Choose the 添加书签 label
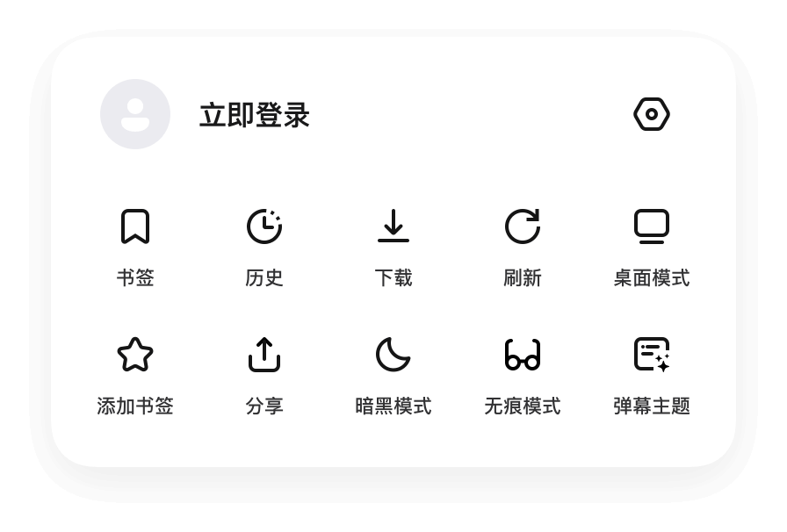 click(135, 406)
